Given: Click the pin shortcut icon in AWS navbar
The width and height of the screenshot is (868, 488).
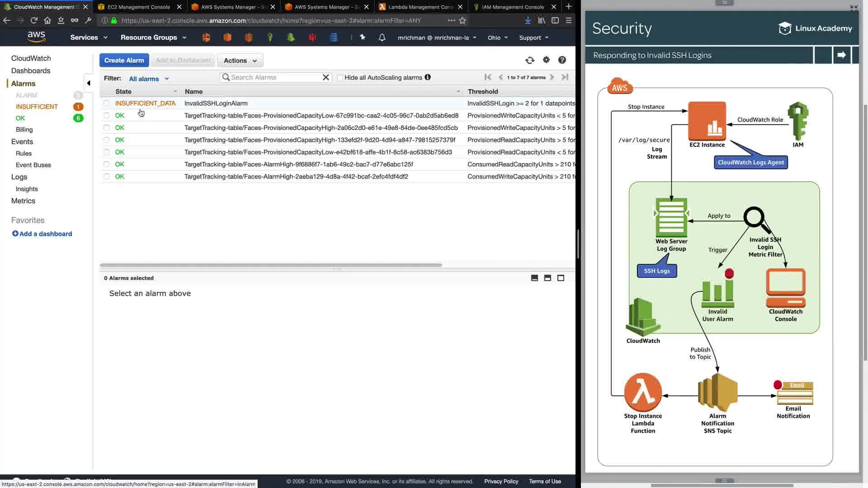Looking at the screenshot, I should click(x=363, y=38).
